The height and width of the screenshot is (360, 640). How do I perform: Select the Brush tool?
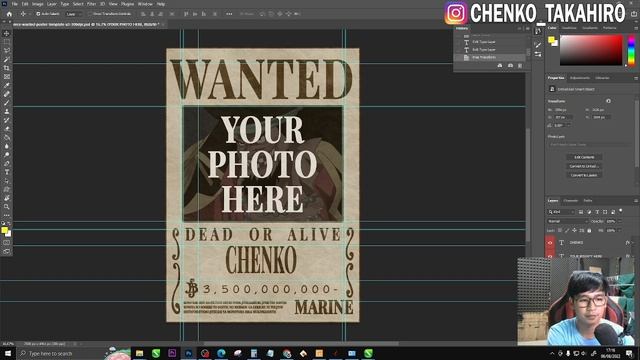tap(7, 103)
